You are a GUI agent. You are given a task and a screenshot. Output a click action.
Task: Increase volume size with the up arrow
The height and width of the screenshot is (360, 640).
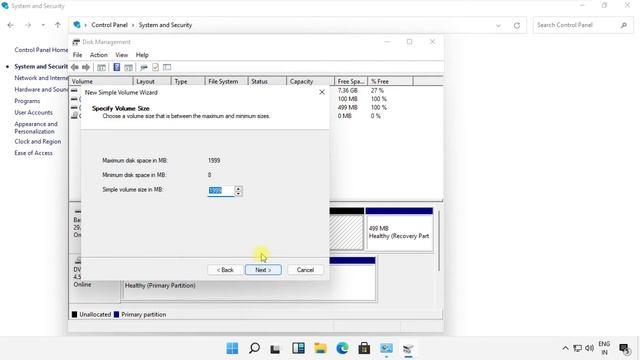(x=238, y=188)
